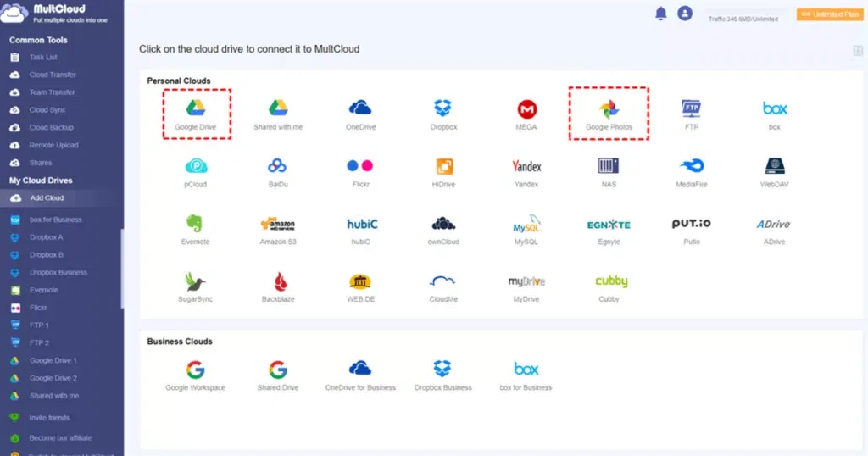Open Google Drive 2 in sidebar
The height and width of the screenshot is (456, 868).
pos(53,379)
